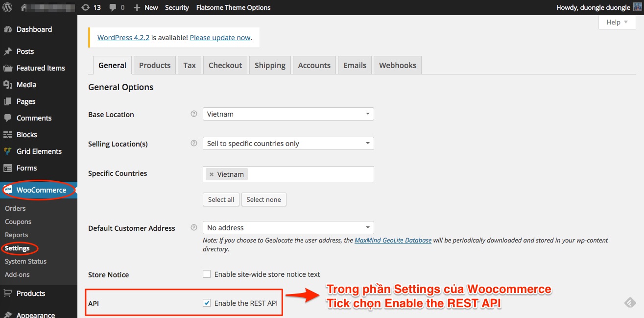Open Flatsome Theme Options in admin bar
The height and width of the screenshot is (318, 644).
[x=233, y=7]
